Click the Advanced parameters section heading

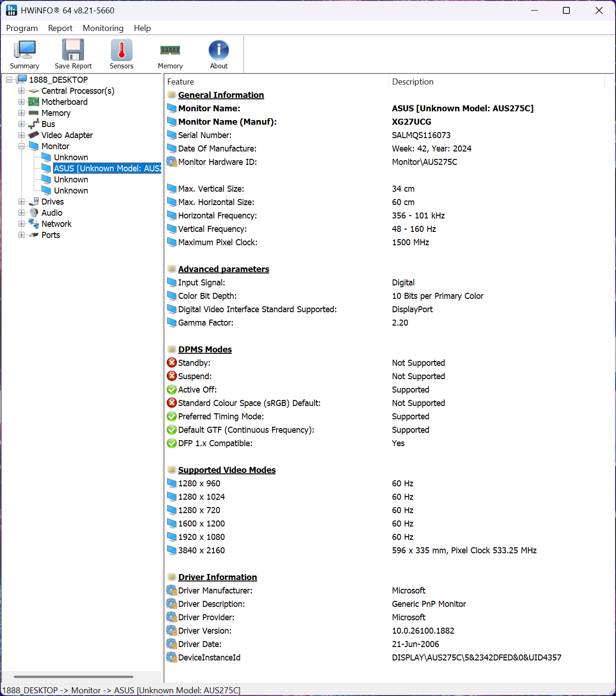point(223,269)
